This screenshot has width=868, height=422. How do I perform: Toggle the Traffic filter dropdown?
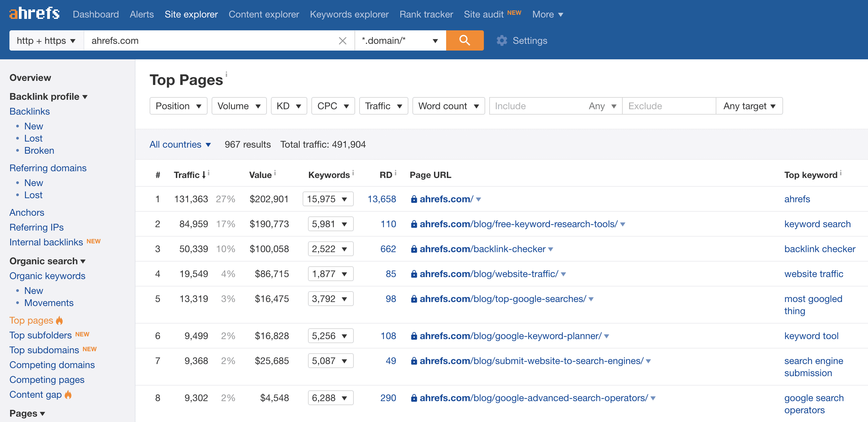383,106
